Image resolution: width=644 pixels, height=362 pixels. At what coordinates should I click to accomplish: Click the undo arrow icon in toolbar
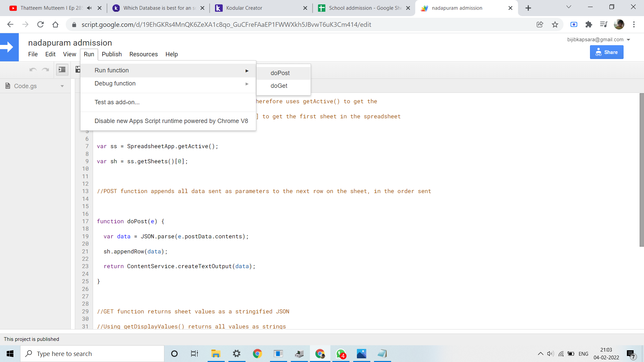click(x=33, y=69)
